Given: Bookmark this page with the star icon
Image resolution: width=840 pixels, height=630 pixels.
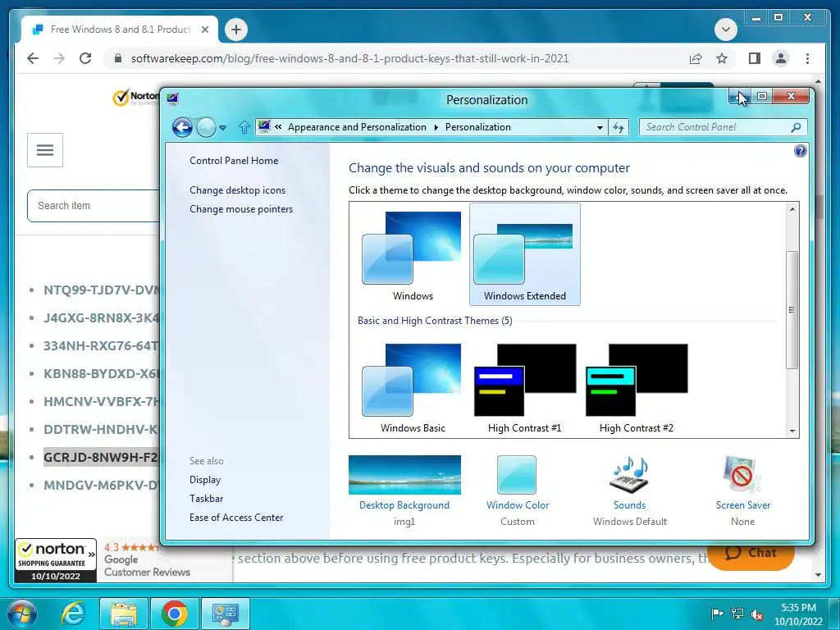Looking at the screenshot, I should tap(722, 58).
